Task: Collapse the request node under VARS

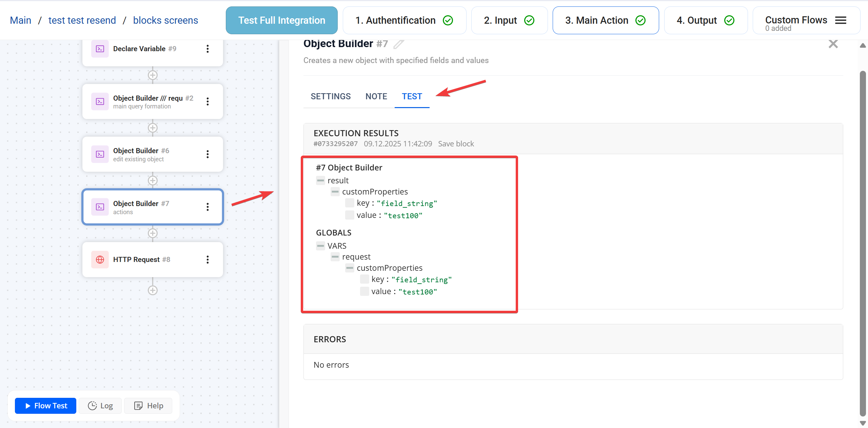Action: (x=335, y=257)
